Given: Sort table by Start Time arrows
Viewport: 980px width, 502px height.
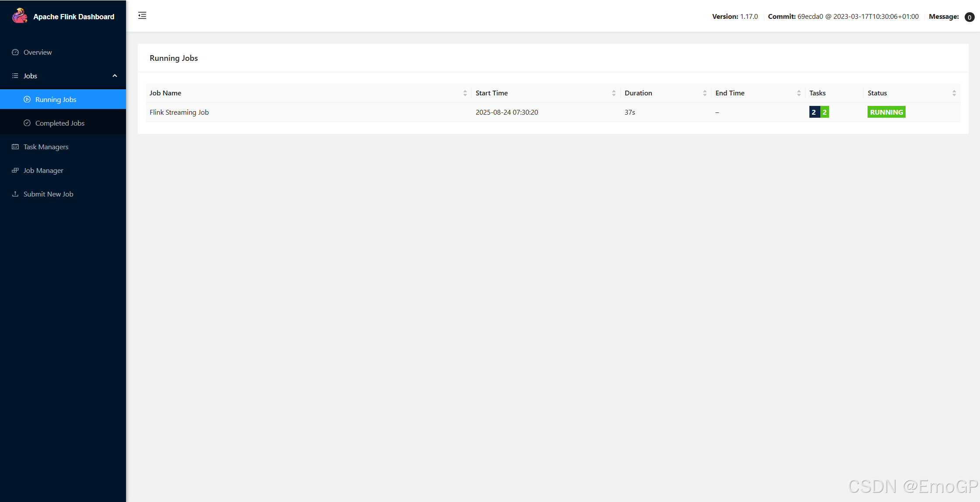Looking at the screenshot, I should 614,93.
